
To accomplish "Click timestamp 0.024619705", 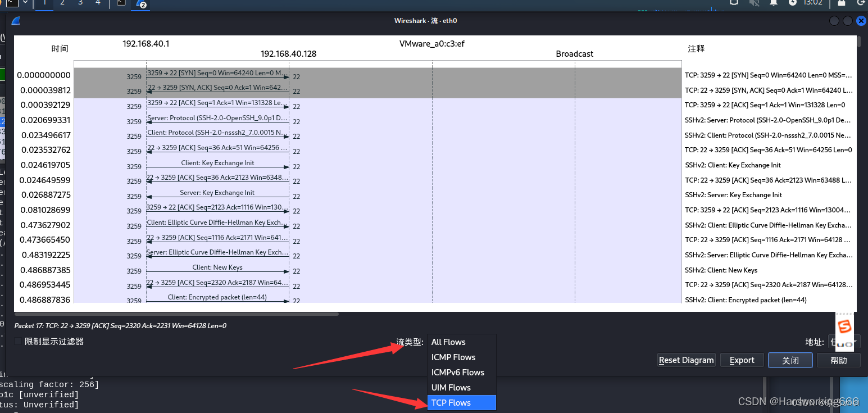I will pyautogui.click(x=46, y=165).
